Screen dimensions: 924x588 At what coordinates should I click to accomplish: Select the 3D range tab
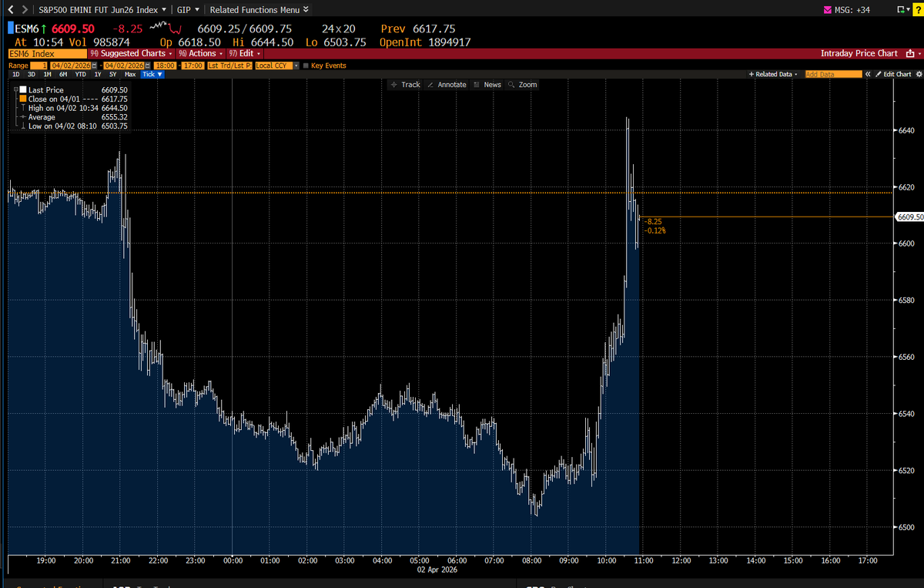tap(32, 74)
